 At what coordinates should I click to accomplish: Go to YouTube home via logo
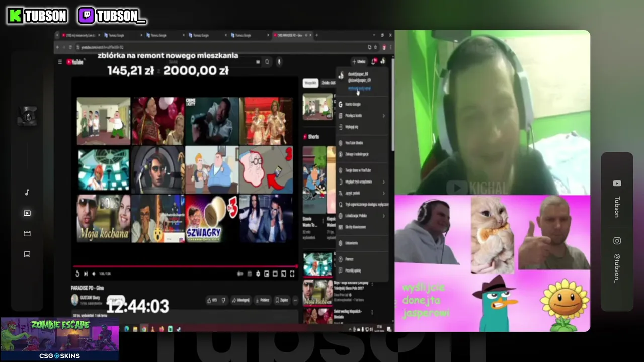click(75, 62)
